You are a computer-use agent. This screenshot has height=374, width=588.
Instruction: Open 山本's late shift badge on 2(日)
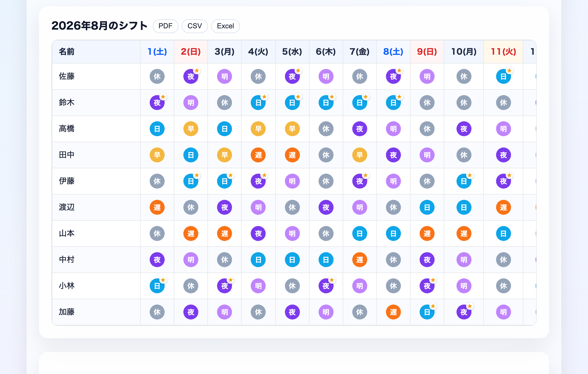pyautogui.click(x=191, y=233)
